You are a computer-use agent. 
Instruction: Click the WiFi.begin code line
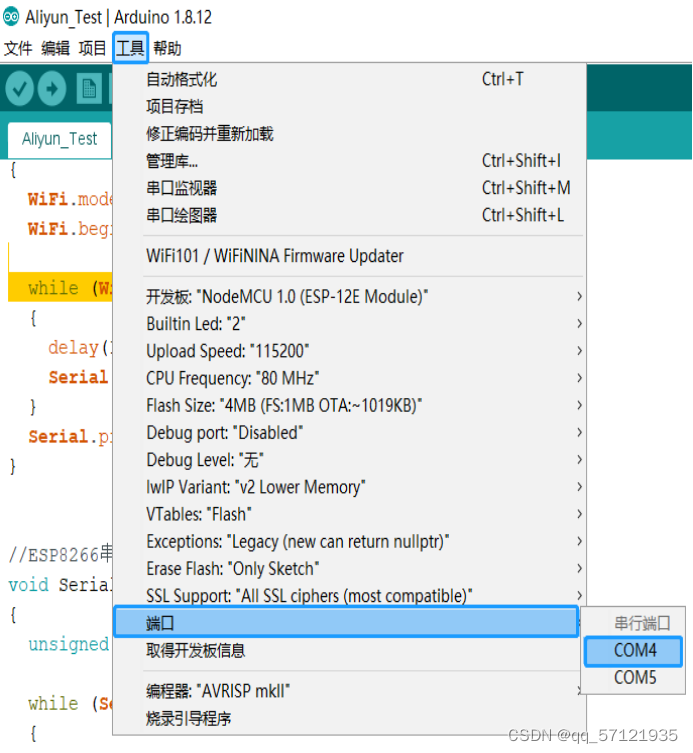70,229
